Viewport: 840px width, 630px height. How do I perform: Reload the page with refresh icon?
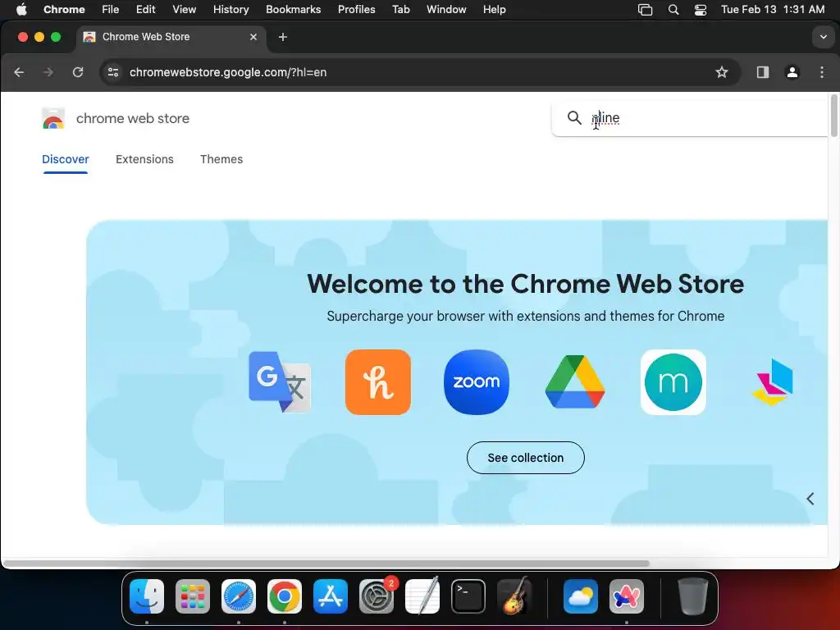tap(78, 72)
